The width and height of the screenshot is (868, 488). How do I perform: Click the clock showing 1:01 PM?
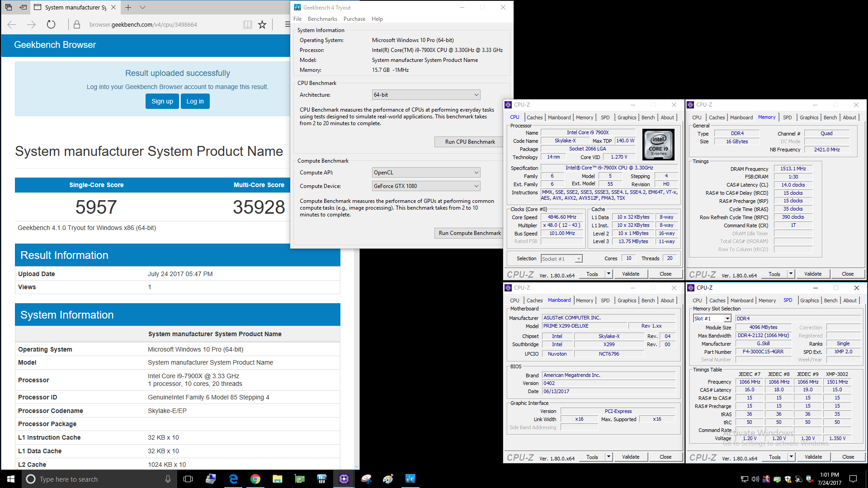830,475
